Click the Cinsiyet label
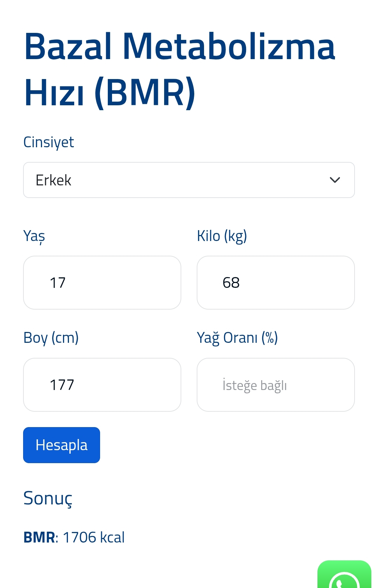Screen dimensions: 378x588 pyautogui.click(x=49, y=142)
